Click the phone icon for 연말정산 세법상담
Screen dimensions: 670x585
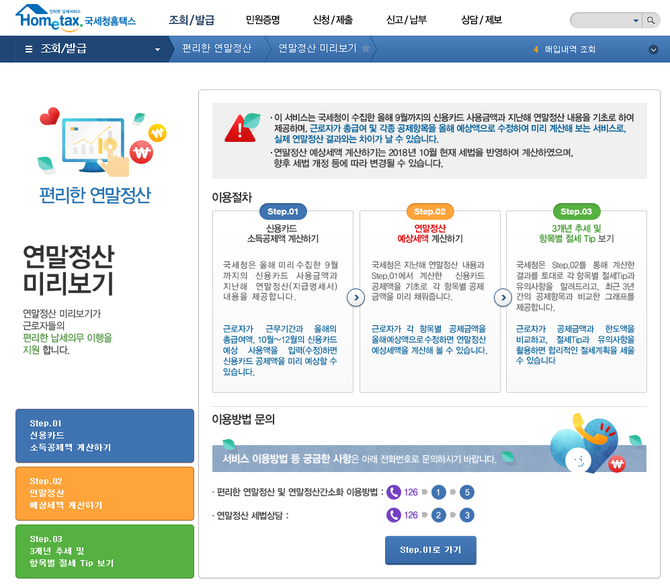pos(393,515)
